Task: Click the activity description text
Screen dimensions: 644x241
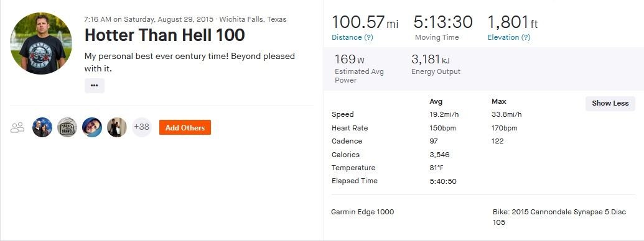Action: point(190,62)
